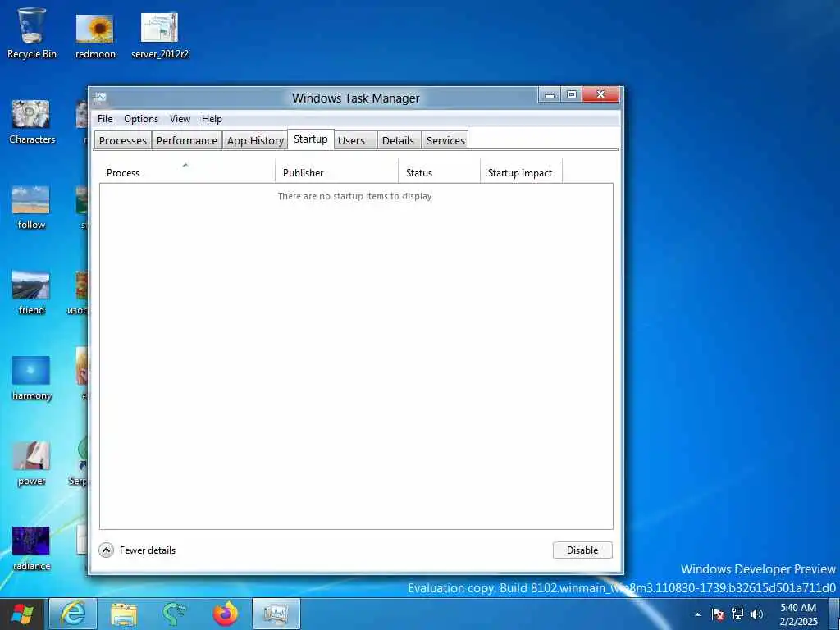Click the Disable button
The width and height of the screenshot is (840, 630).
click(x=582, y=550)
